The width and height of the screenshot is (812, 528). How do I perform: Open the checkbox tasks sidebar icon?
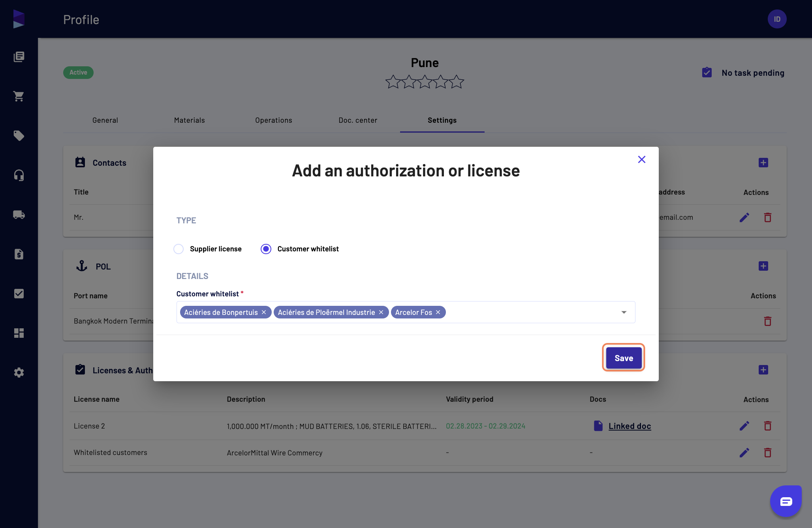click(x=19, y=294)
